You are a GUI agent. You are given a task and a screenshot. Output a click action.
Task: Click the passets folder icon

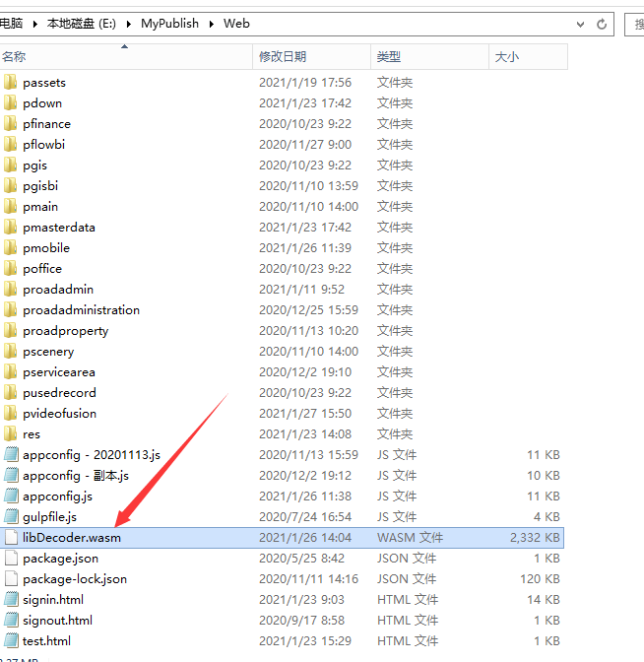coord(10,83)
